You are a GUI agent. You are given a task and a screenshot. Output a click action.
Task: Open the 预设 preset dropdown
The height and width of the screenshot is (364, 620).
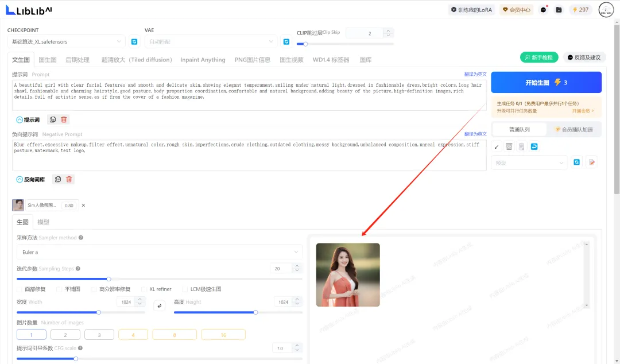(x=529, y=162)
